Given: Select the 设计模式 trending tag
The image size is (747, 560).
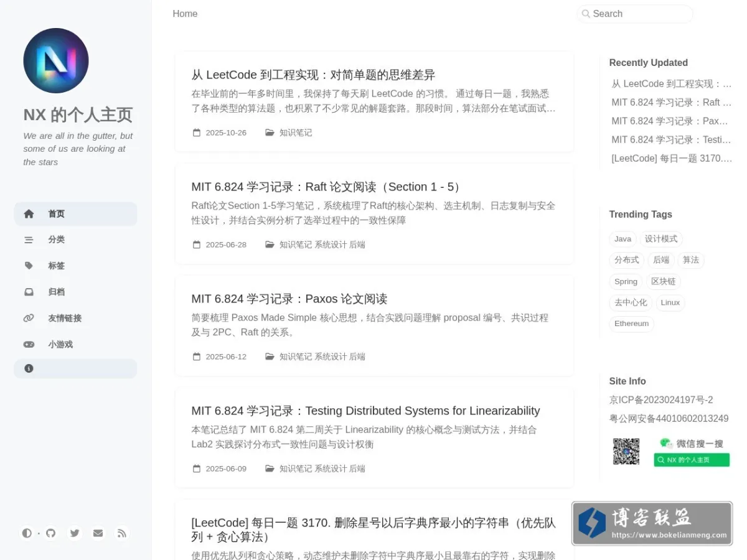Looking at the screenshot, I should pyautogui.click(x=661, y=239).
